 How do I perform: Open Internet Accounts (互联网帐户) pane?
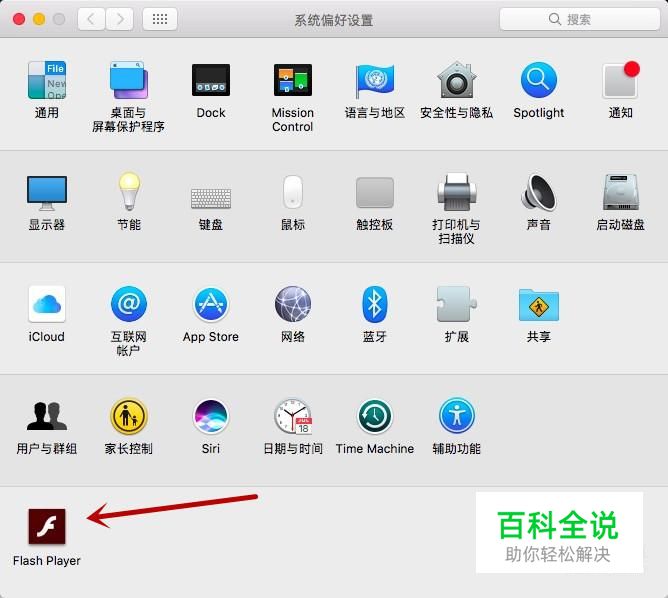tap(129, 304)
